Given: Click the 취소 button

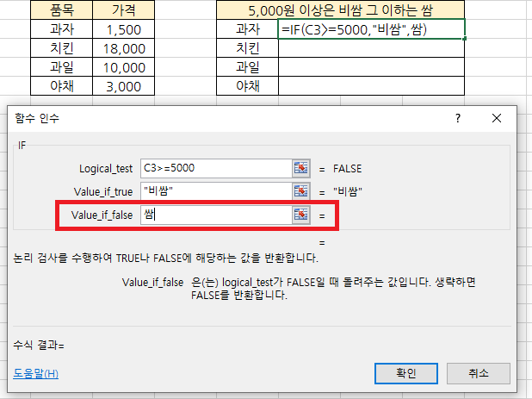Looking at the screenshot, I should [479, 373].
